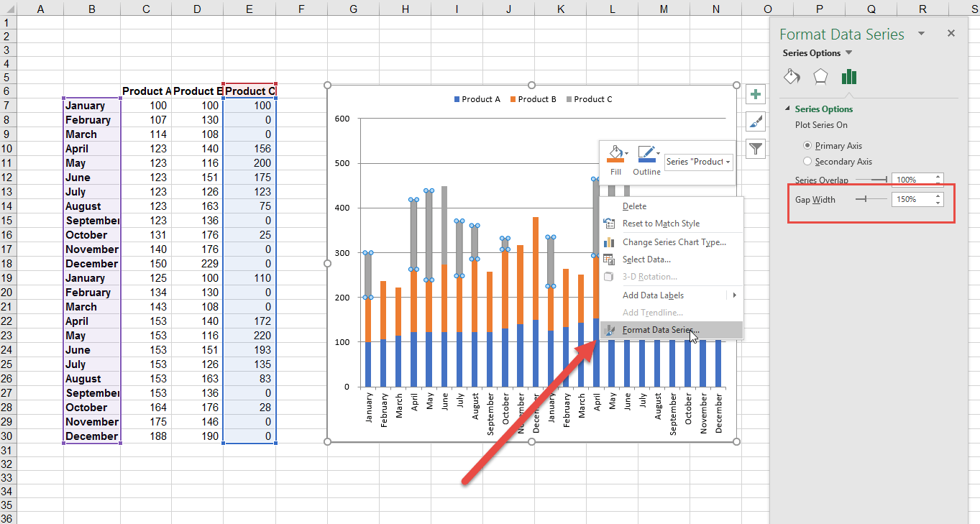Open the Format Data Series title dropdown arrow
Viewport: 980px width, 524px height.
pyautogui.click(x=920, y=33)
